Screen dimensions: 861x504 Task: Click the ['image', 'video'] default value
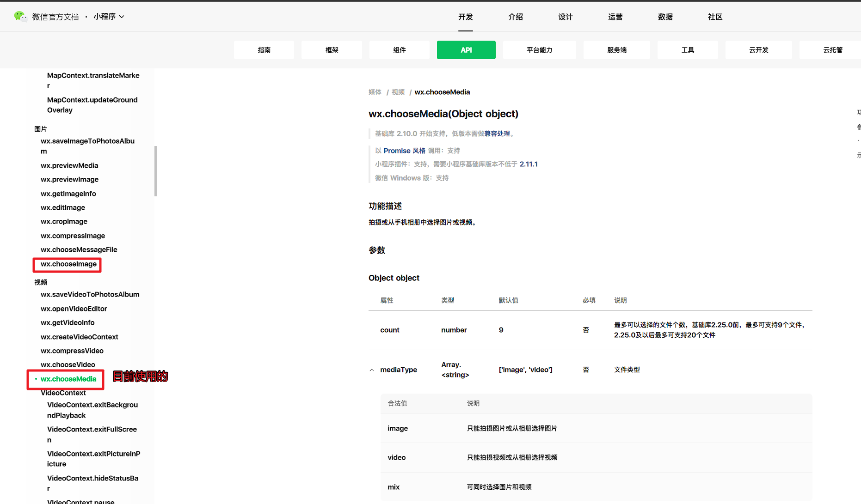(x=526, y=370)
